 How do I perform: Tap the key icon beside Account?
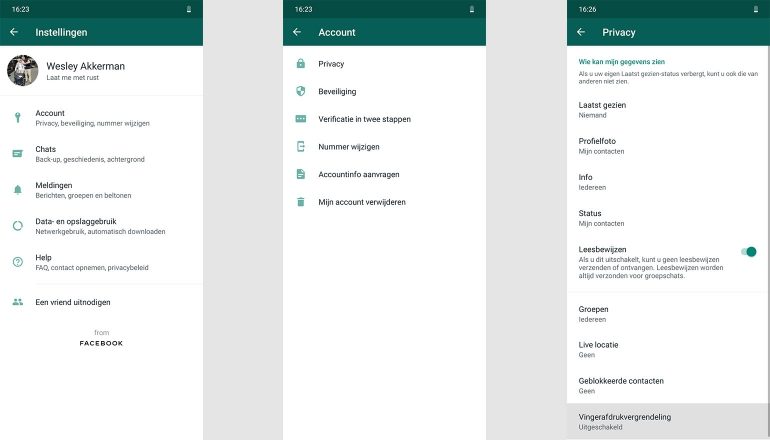point(17,118)
